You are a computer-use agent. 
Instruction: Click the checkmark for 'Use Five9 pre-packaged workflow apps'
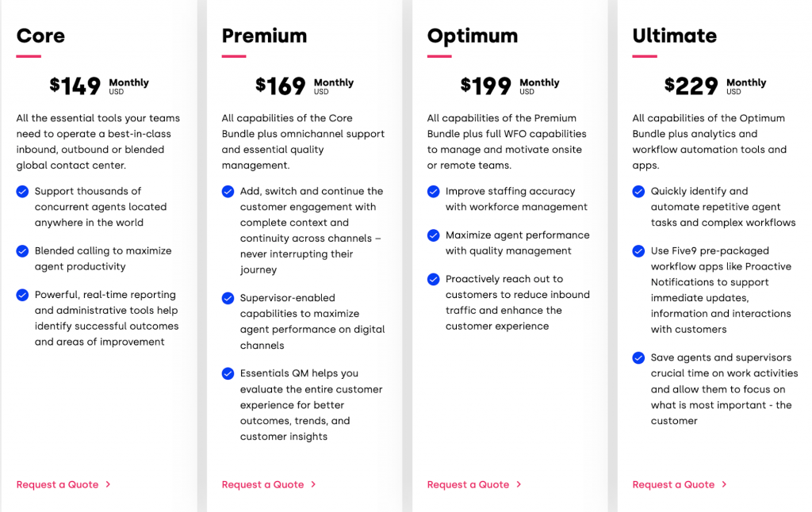point(638,251)
